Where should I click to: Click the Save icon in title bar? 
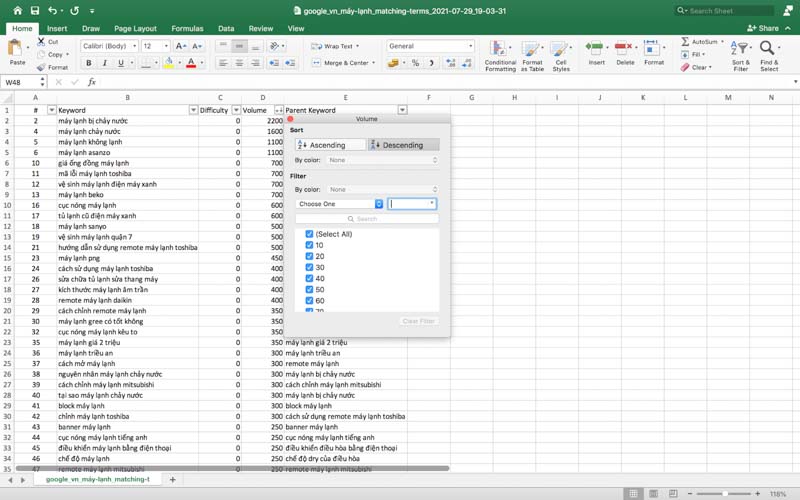click(x=34, y=11)
